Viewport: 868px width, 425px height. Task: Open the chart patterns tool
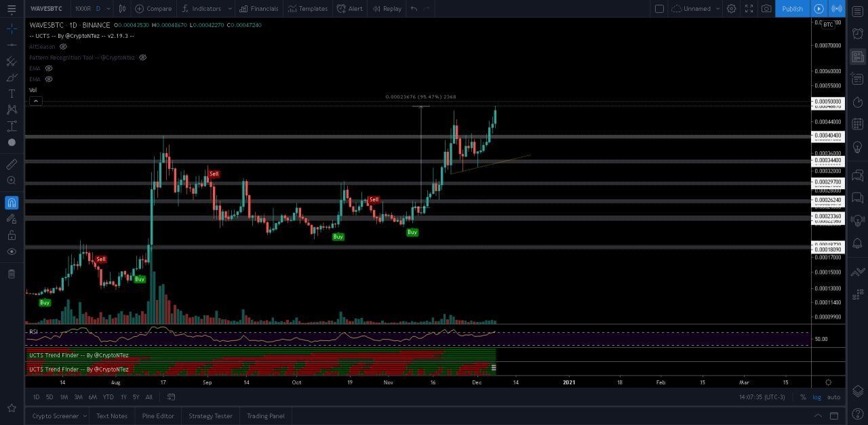12,110
